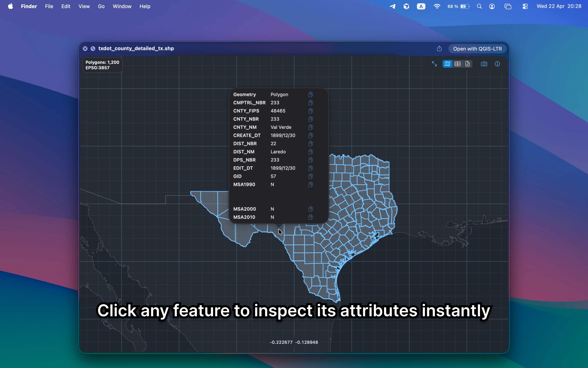Copy the CNTY_NBR value
Image resolution: width=588 pixels, height=368 pixels.
311,119
